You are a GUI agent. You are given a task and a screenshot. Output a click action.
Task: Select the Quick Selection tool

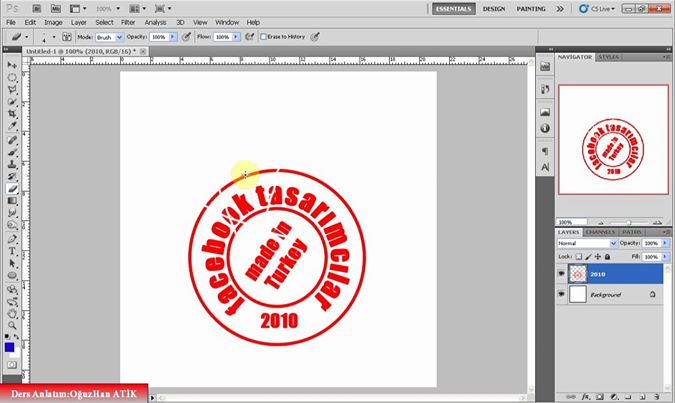[x=12, y=102]
